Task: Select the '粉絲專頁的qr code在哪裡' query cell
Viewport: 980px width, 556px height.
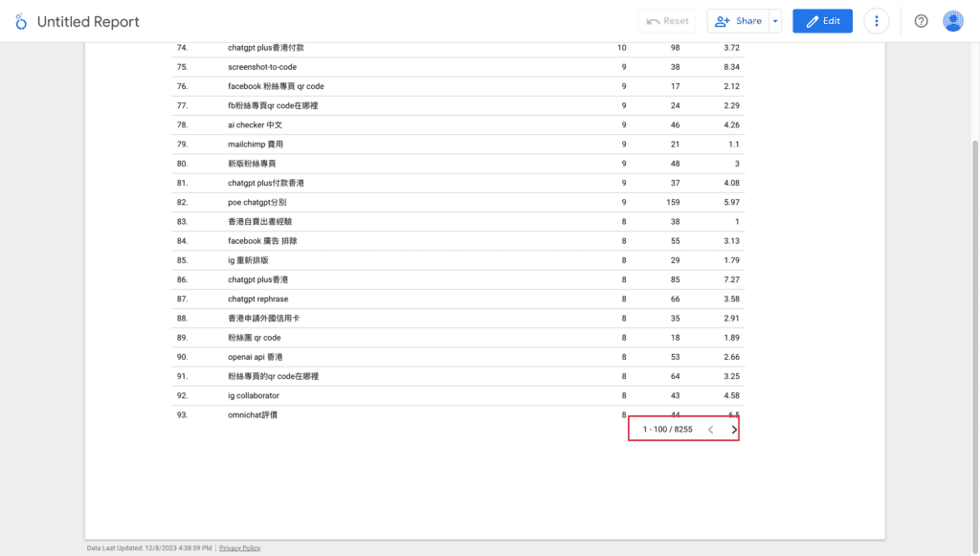Action: (x=273, y=377)
